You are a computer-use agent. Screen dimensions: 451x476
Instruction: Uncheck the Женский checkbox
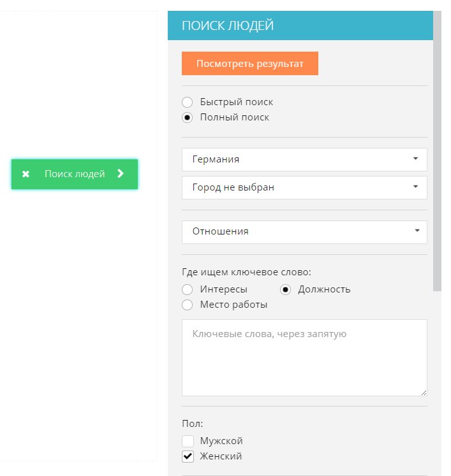tap(188, 456)
